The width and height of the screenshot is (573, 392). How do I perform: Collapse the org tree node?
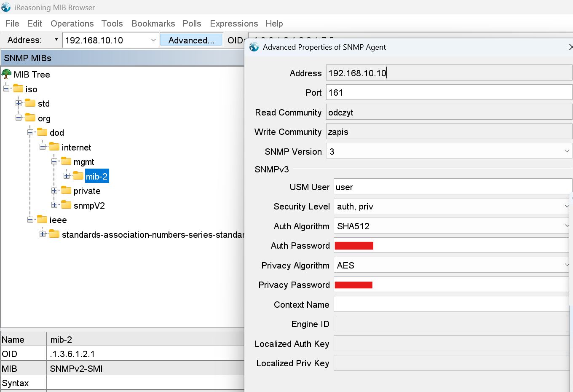click(19, 118)
